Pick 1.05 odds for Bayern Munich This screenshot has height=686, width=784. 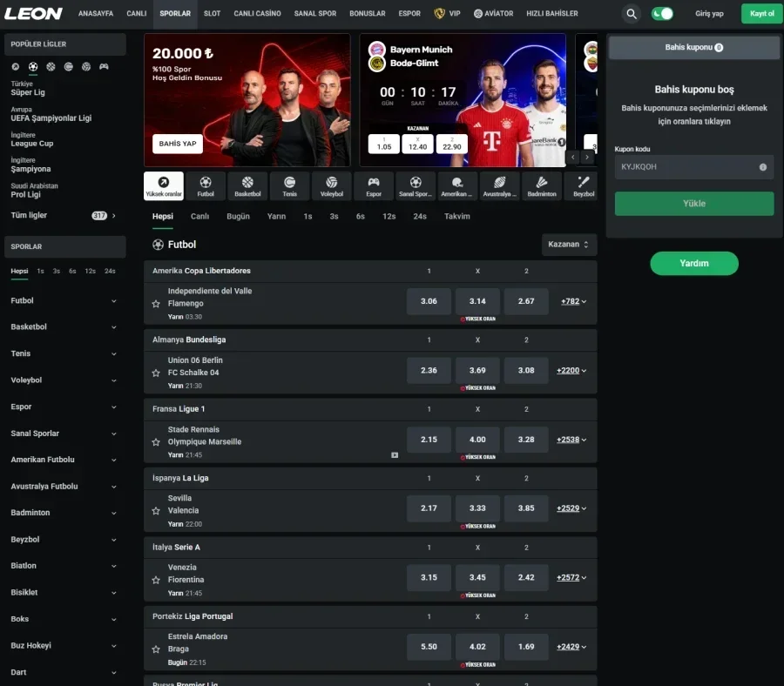pos(384,144)
